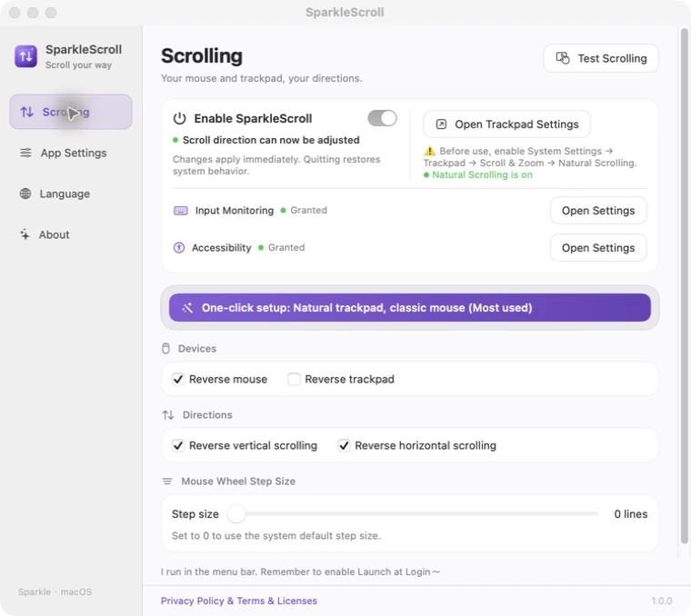Click the lines icon beside Mouse Wheel Step Size

coord(167,481)
